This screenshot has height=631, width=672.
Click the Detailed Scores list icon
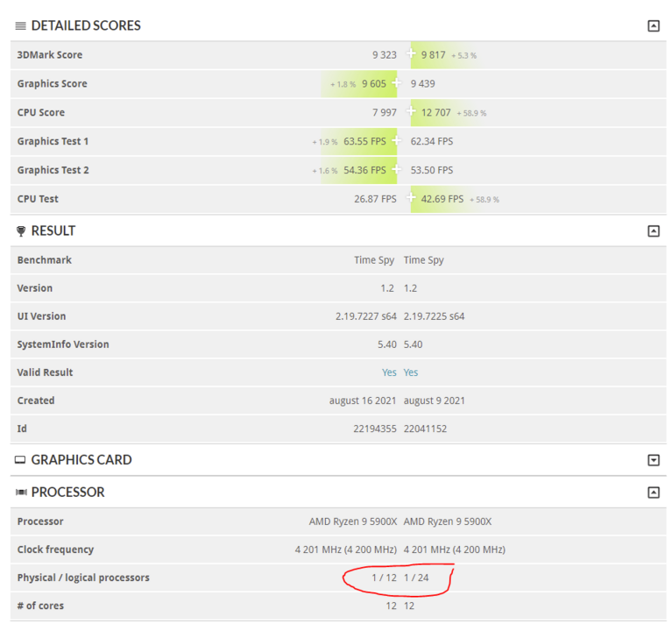coord(20,25)
